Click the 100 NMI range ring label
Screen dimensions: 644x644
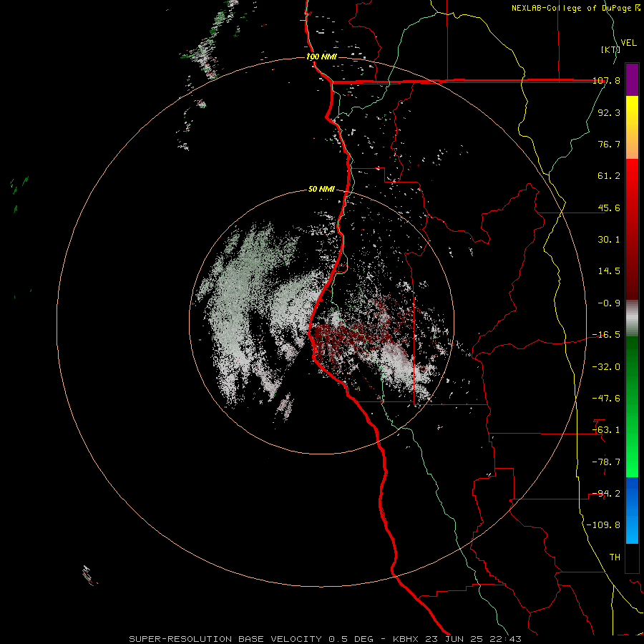click(321, 57)
